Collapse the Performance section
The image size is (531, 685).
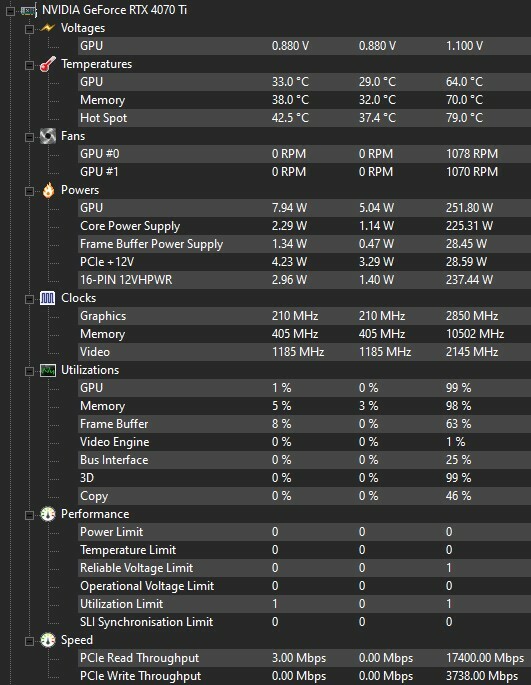pos(29,515)
